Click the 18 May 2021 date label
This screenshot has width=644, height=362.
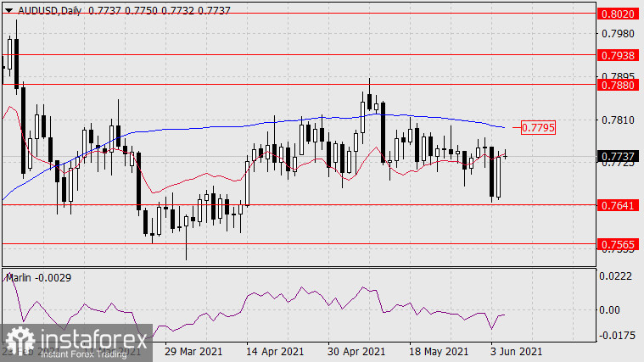439,352
